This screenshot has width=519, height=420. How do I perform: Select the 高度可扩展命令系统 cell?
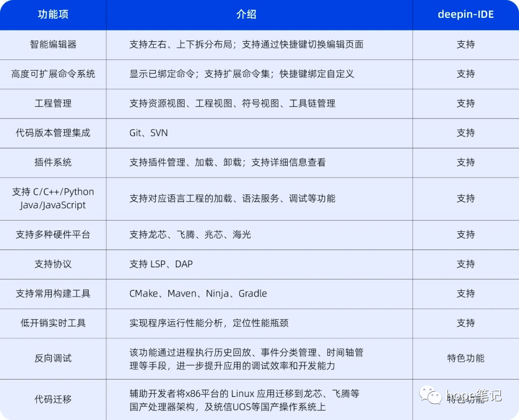(53, 74)
